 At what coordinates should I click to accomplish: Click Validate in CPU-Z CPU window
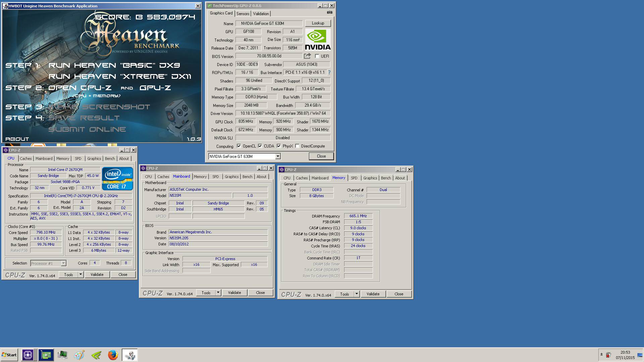click(x=97, y=275)
